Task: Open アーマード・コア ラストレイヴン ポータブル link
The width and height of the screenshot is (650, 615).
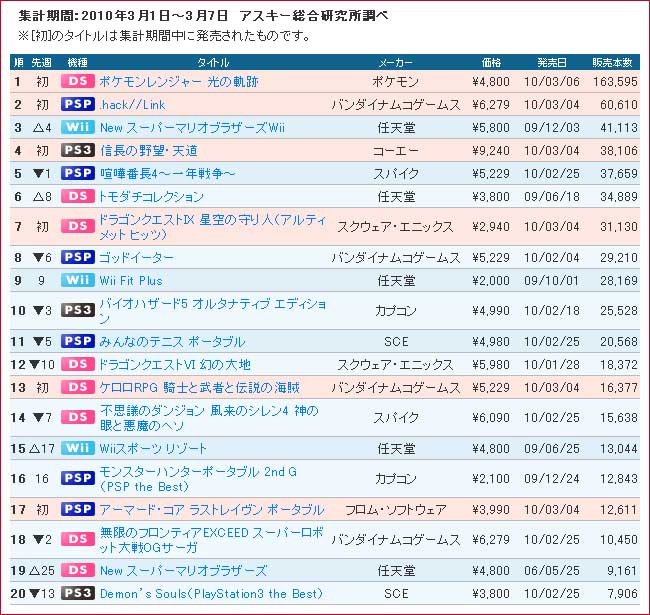Action: tap(211, 509)
